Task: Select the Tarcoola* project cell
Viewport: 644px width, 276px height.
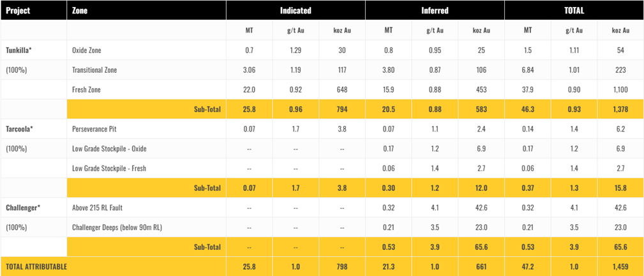Action: click(x=19, y=129)
